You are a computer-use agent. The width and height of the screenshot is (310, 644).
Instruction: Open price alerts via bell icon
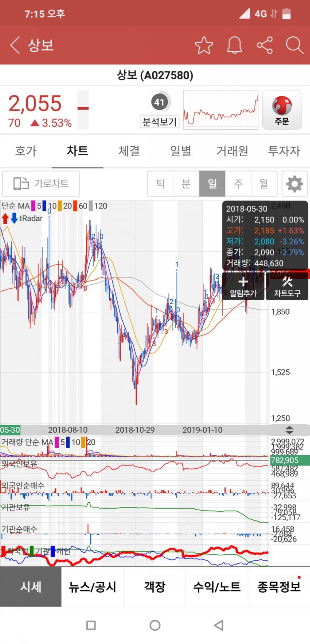(234, 45)
